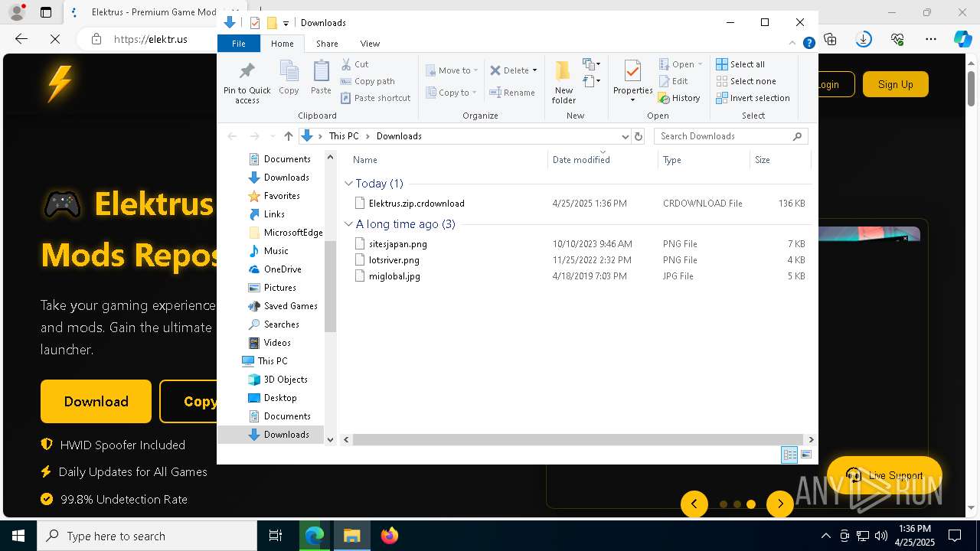The height and width of the screenshot is (551, 980).
Task: Open Firefox from taskbar
Action: pos(390,536)
